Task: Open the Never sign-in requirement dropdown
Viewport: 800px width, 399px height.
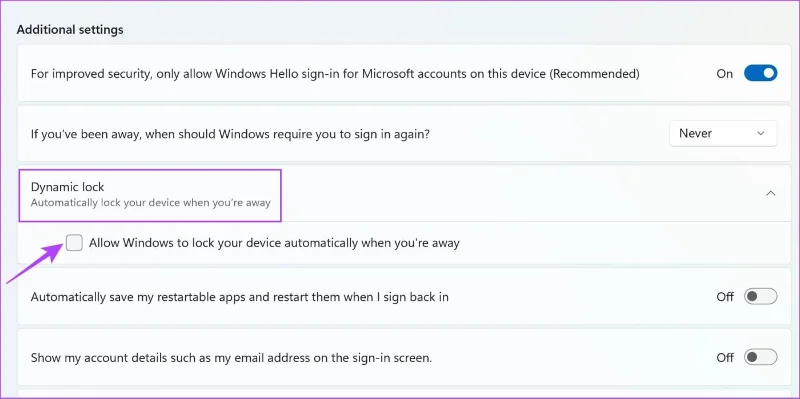Action: coord(723,134)
